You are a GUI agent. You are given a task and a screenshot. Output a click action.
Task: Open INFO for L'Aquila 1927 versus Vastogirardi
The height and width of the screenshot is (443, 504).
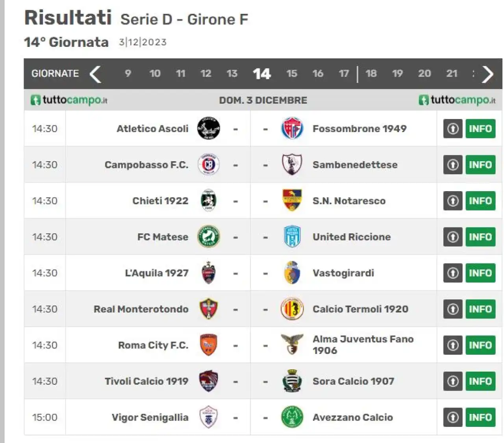point(480,273)
